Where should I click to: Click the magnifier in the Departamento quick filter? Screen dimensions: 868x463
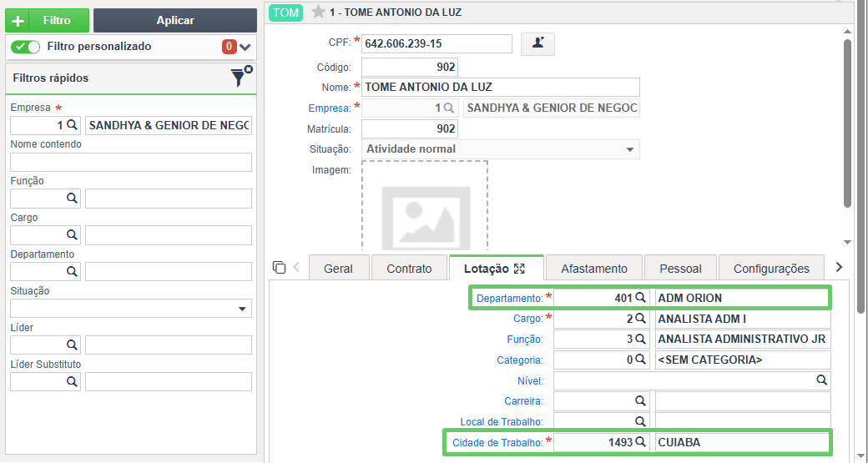point(72,271)
